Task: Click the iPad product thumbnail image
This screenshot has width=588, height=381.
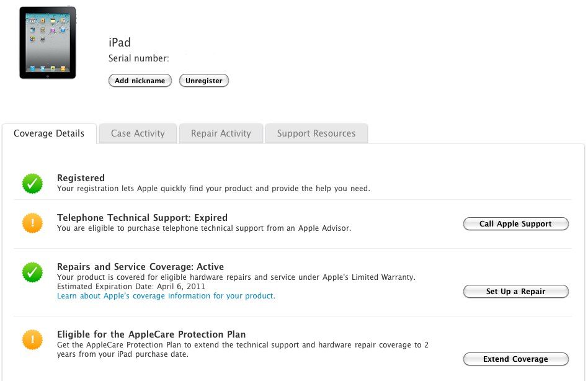Action: point(48,42)
